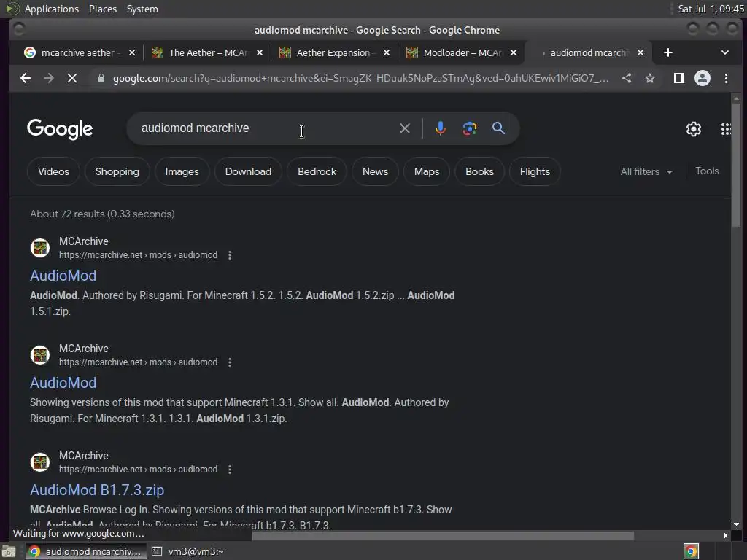Screen dimensions: 747x560
Task: Filter results by Videos
Action: click(53, 171)
